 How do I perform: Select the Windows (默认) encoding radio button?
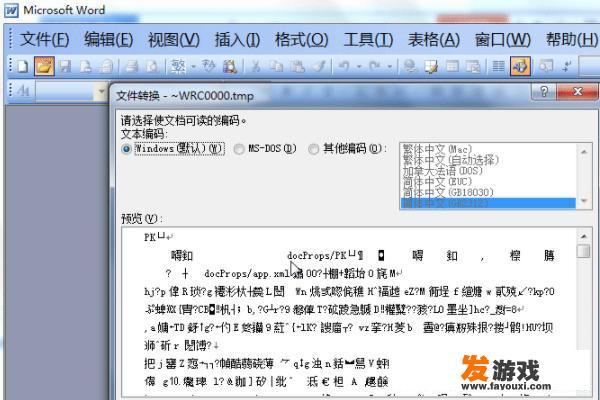tap(126, 149)
